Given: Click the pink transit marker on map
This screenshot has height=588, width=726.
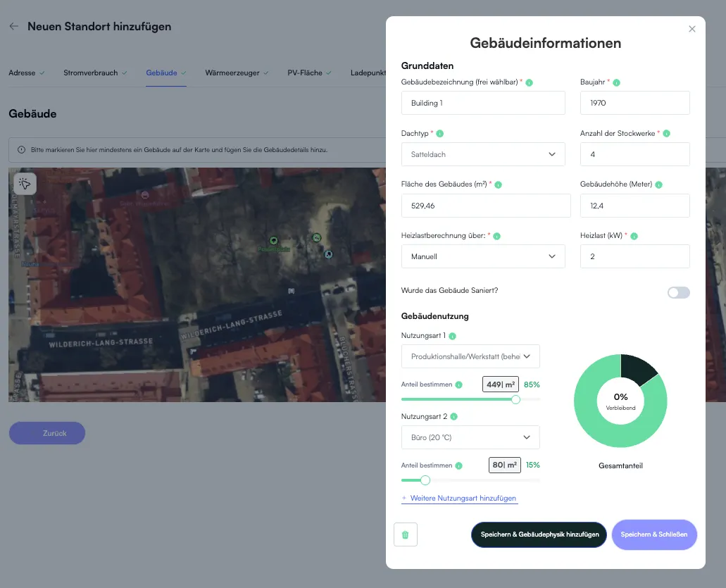Looking at the screenshot, I should [x=145, y=195].
